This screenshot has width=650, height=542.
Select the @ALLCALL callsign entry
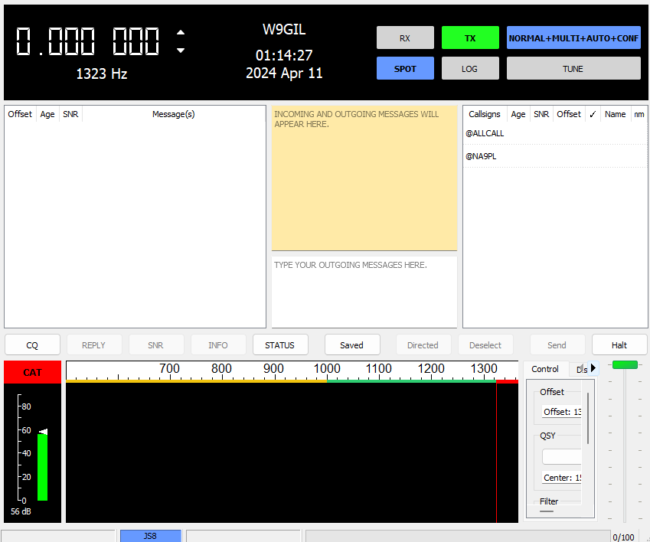(x=485, y=133)
